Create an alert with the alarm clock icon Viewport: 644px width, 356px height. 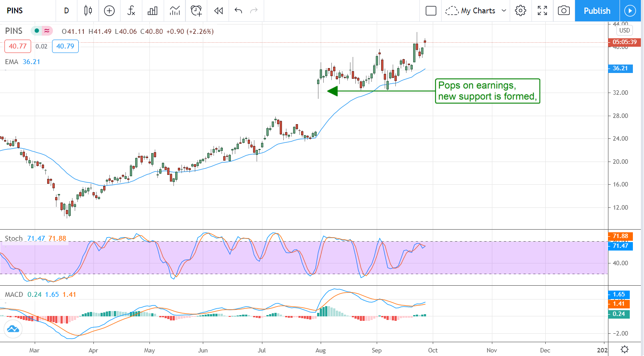pyautogui.click(x=196, y=11)
